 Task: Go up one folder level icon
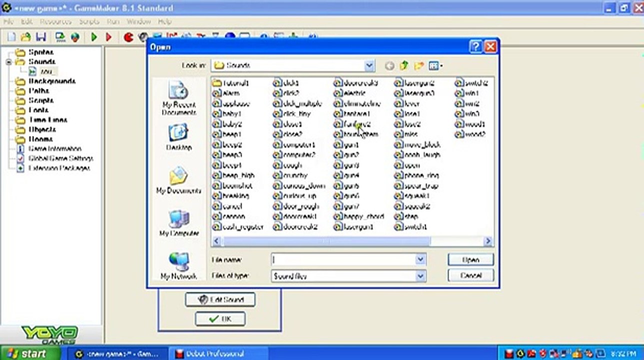404,65
